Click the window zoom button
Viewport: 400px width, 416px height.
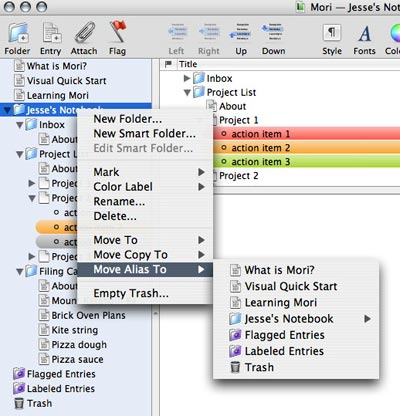pyautogui.click(x=41, y=7)
